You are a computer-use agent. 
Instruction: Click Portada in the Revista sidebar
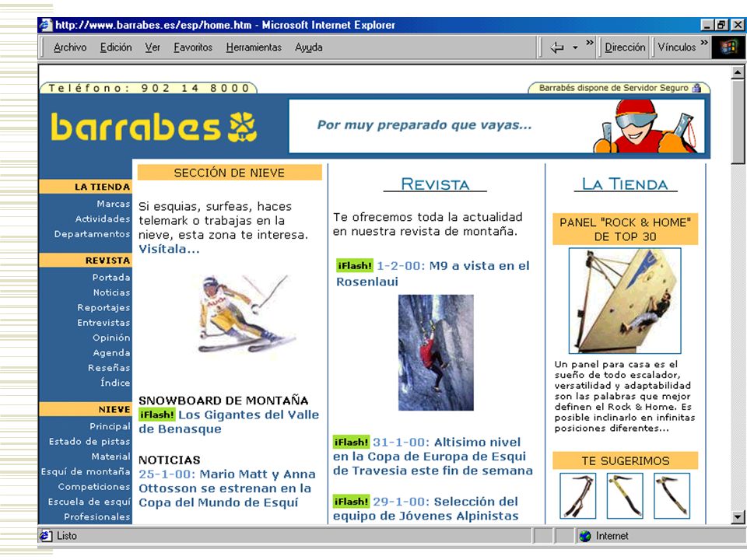pos(111,277)
